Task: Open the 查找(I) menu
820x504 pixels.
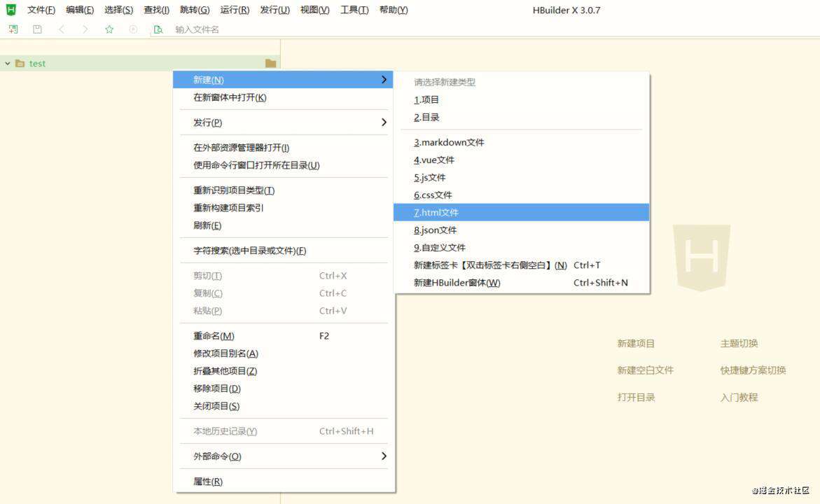Action: point(156,10)
